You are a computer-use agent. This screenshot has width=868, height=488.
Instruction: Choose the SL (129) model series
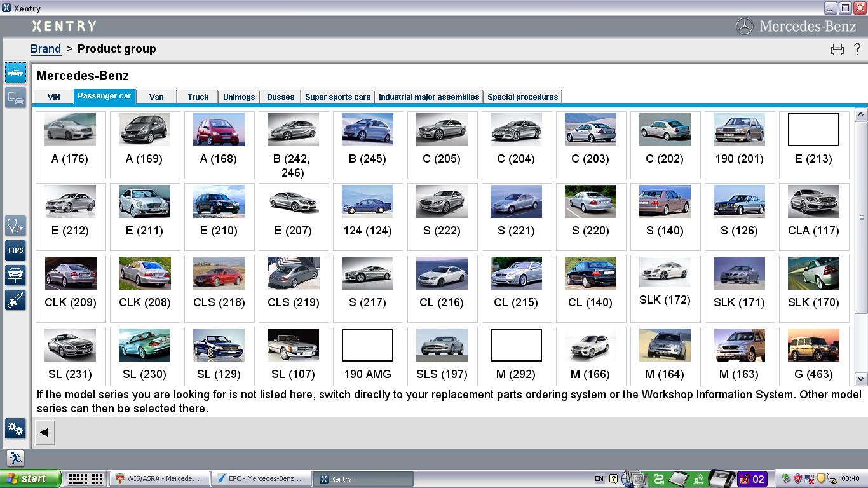tap(219, 356)
